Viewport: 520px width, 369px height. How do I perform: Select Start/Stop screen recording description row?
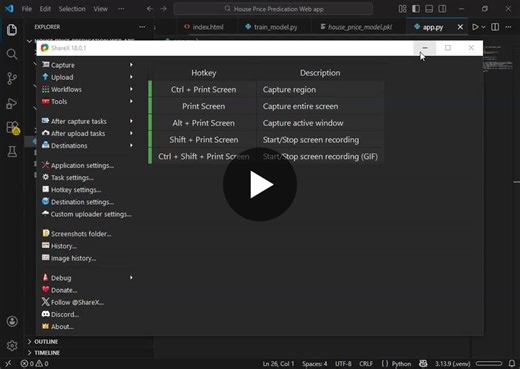coord(320,140)
